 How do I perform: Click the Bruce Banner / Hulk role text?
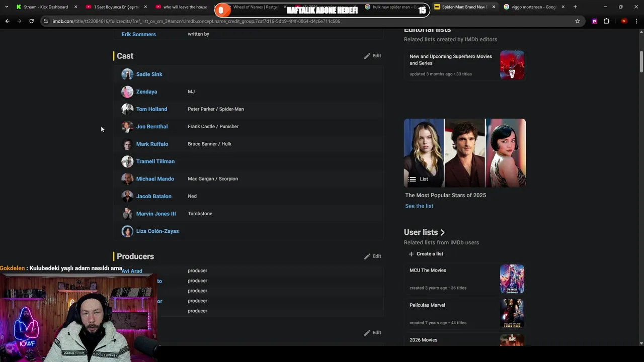click(210, 144)
